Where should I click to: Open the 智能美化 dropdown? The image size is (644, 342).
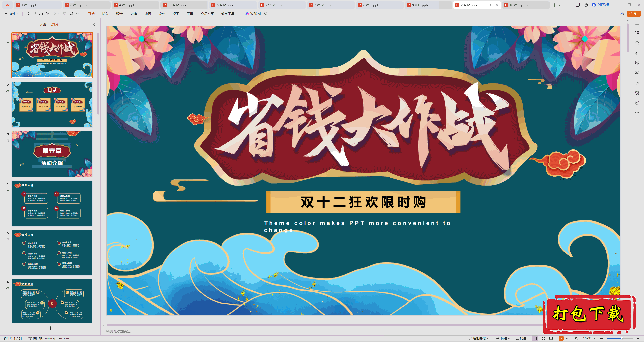(479, 338)
